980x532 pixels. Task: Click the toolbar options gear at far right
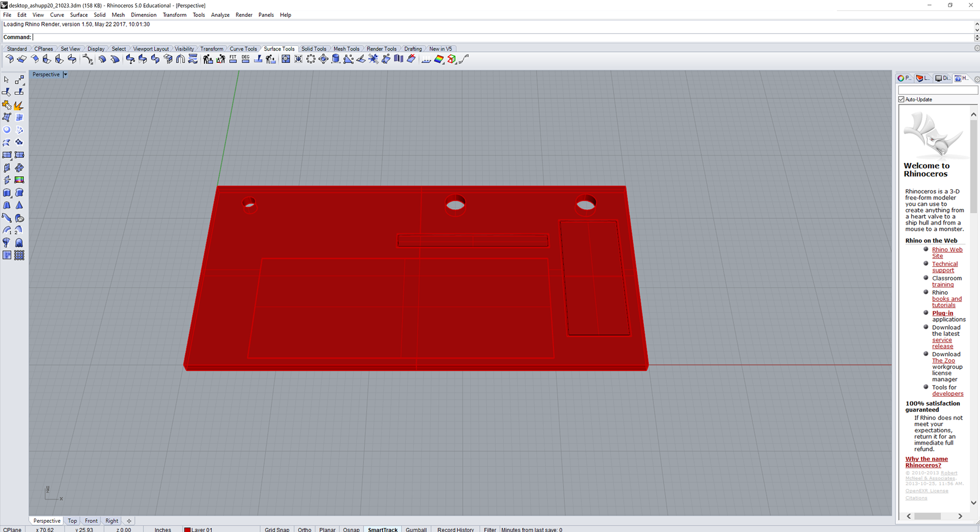[x=976, y=49]
